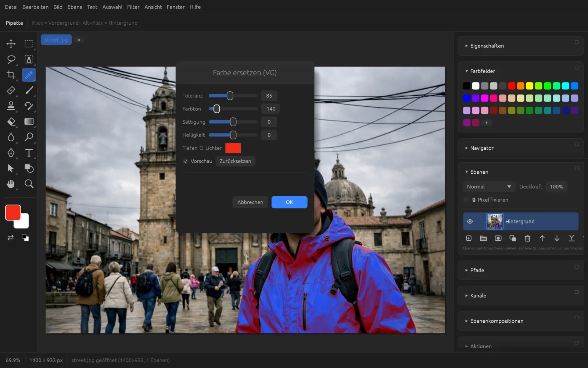This screenshot has height=368, width=588.
Task: Select the Crop tool
Action: tap(11, 75)
